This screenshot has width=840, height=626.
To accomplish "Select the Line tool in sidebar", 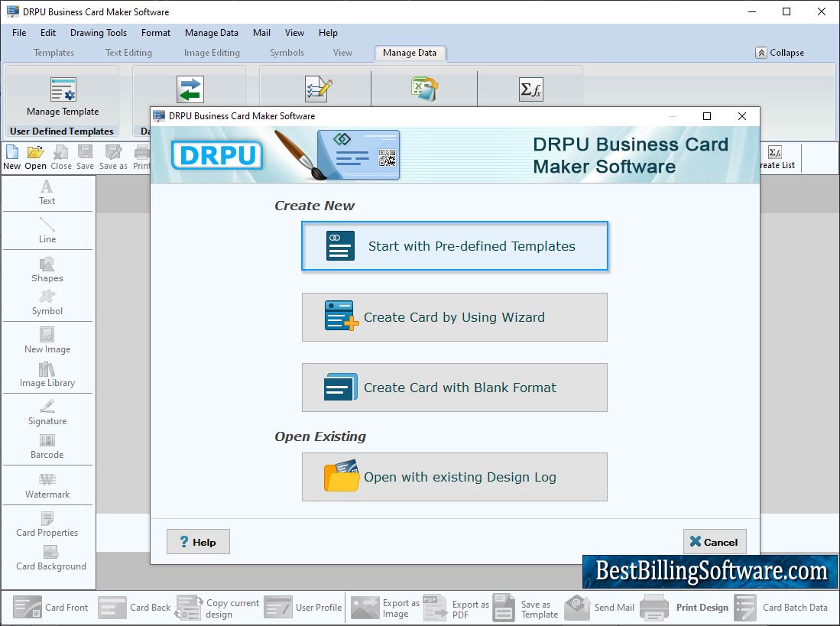I will (47, 231).
